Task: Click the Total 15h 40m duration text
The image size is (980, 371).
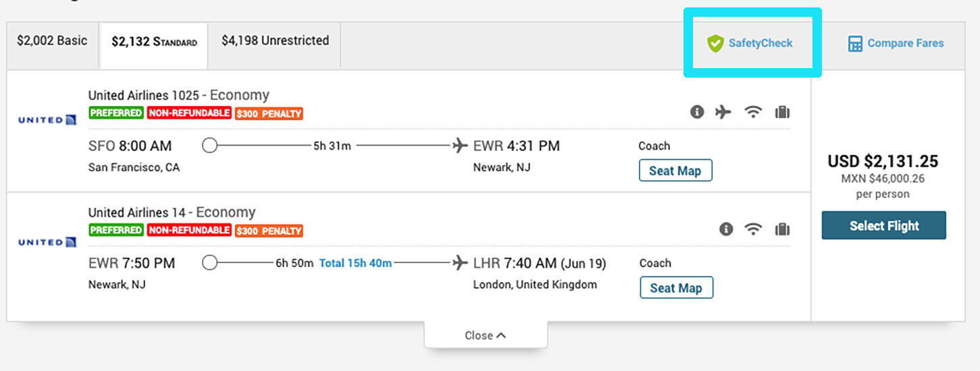Action: point(355,263)
